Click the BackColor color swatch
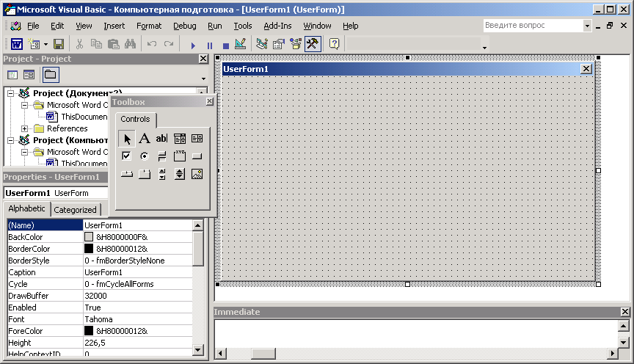 point(89,237)
